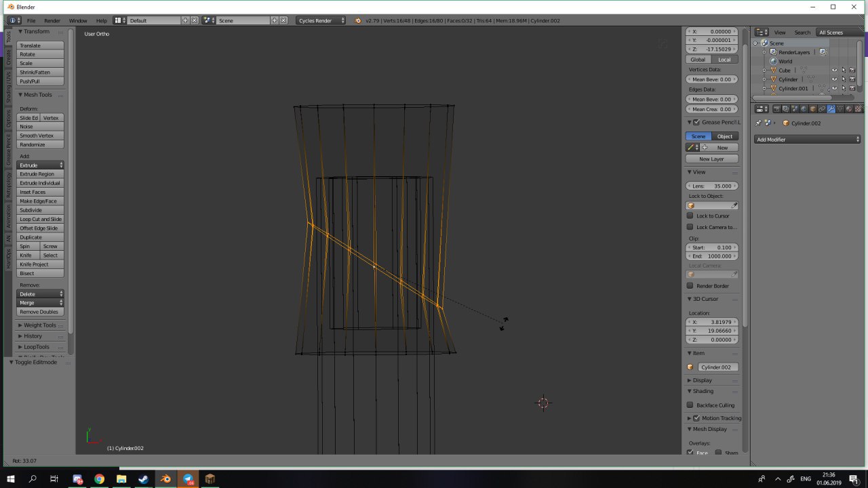This screenshot has width=868, height=488.
Task: Open the World properties tab icon
Action: coord(804,108)
